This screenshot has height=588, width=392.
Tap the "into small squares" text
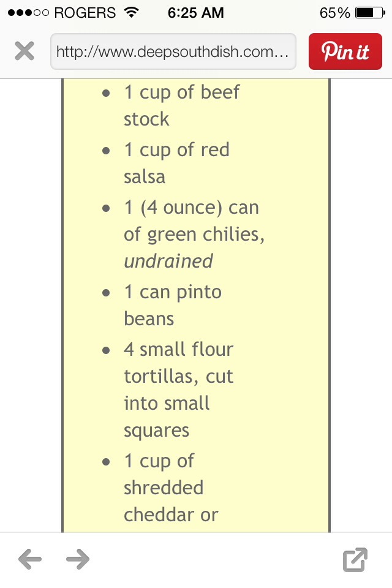(167, 417)
